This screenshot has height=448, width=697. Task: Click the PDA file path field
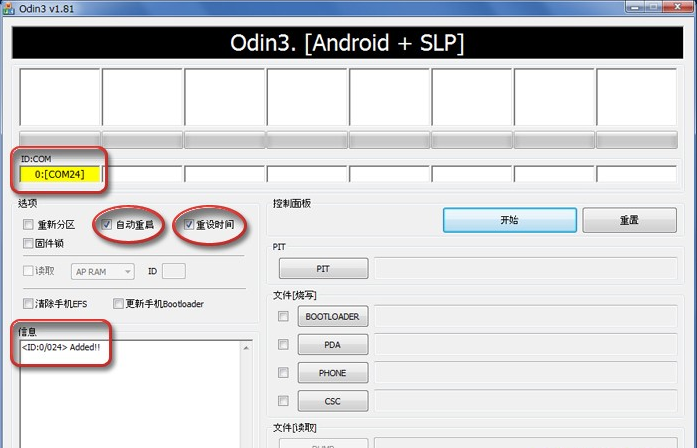[526, 344]
